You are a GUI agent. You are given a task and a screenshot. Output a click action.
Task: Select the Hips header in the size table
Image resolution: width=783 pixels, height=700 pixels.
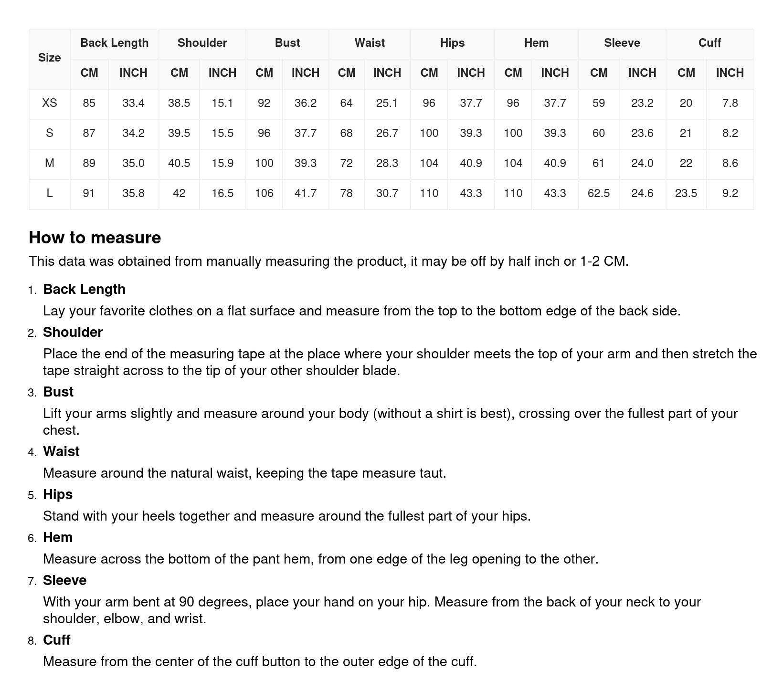452,43
